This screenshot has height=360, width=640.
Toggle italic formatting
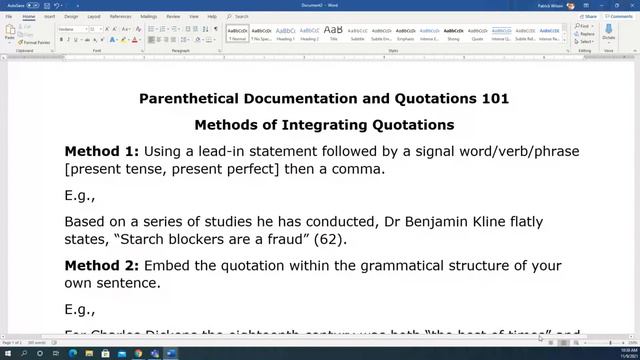point(68,40)
